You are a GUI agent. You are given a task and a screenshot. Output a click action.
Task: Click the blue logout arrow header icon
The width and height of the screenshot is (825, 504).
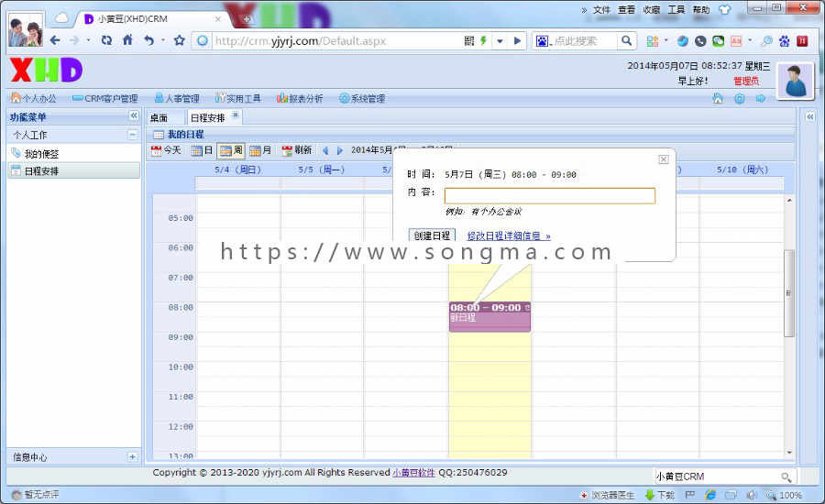point(761,98)
